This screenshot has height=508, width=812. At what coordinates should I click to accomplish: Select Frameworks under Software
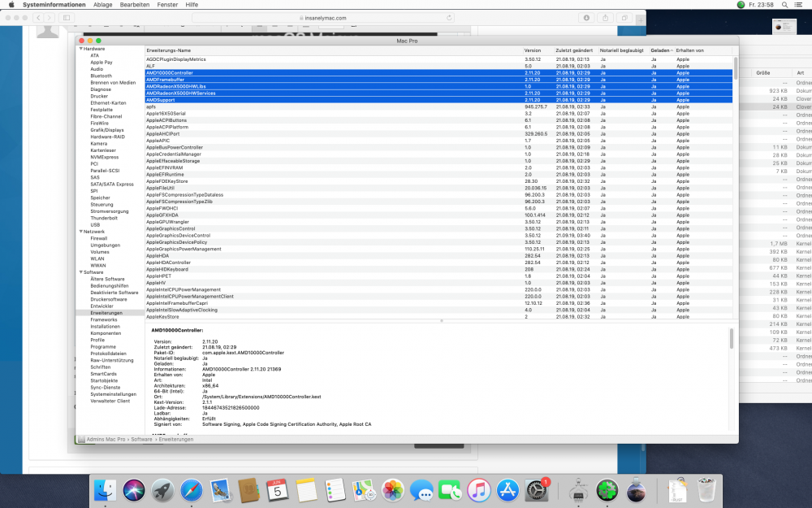[x=104, y=319]
